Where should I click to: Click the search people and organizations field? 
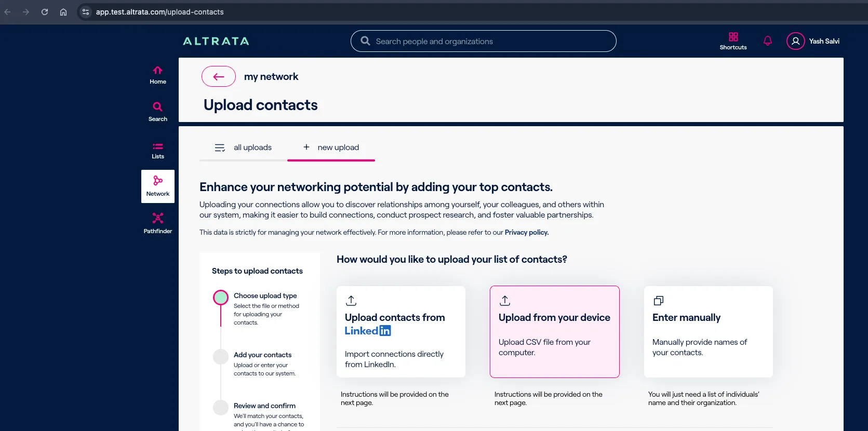(484, 41)
